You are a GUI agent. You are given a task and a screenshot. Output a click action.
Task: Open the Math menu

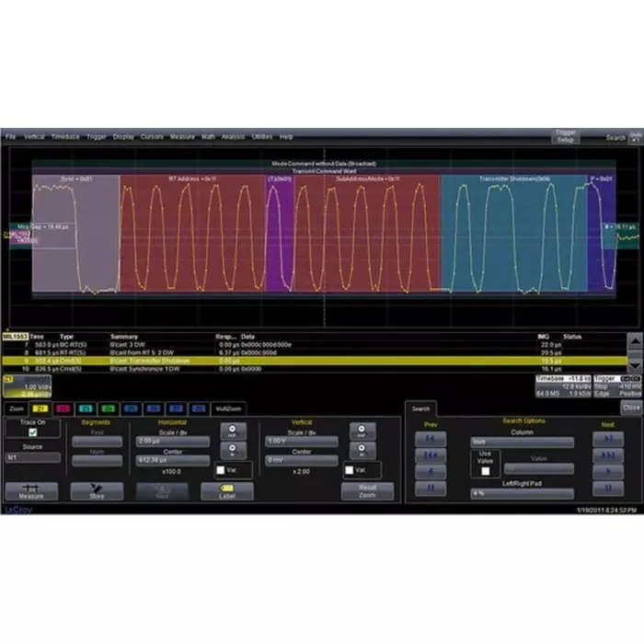[208, 137]
